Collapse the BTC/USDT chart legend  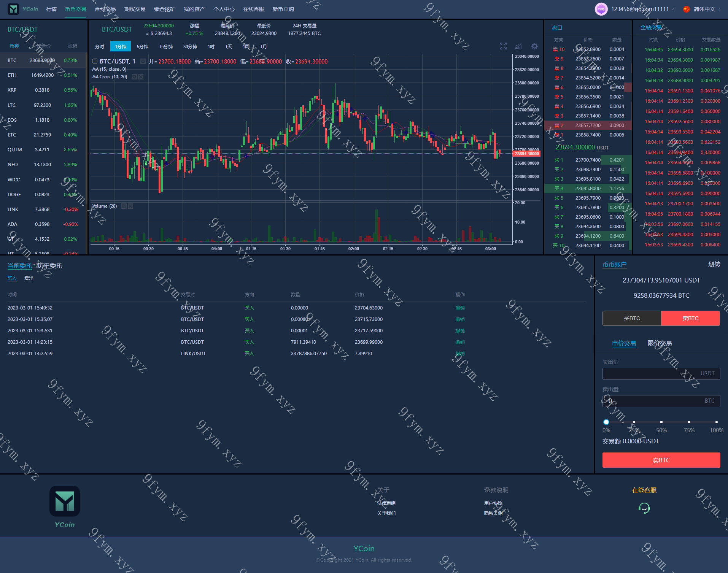[95, 61]
